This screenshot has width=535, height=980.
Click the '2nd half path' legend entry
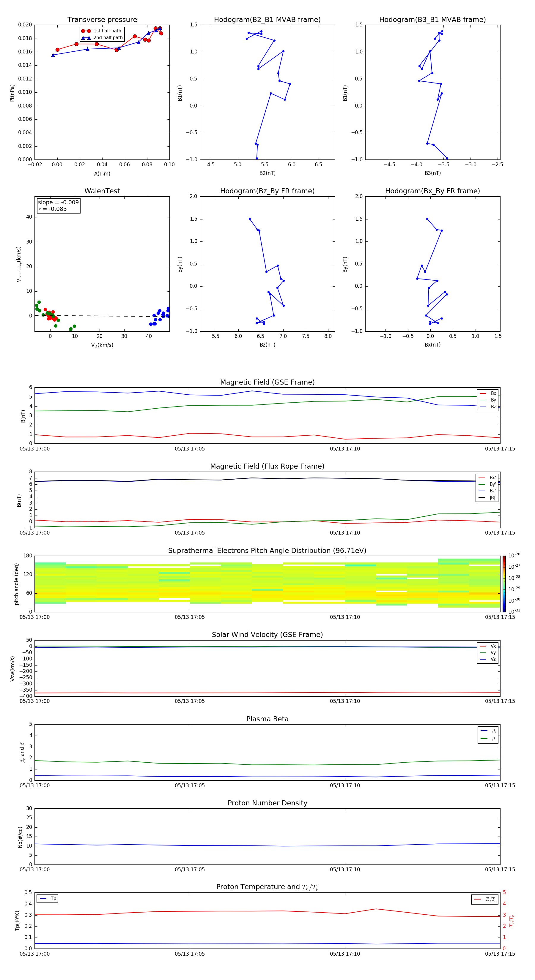[102, 38]
